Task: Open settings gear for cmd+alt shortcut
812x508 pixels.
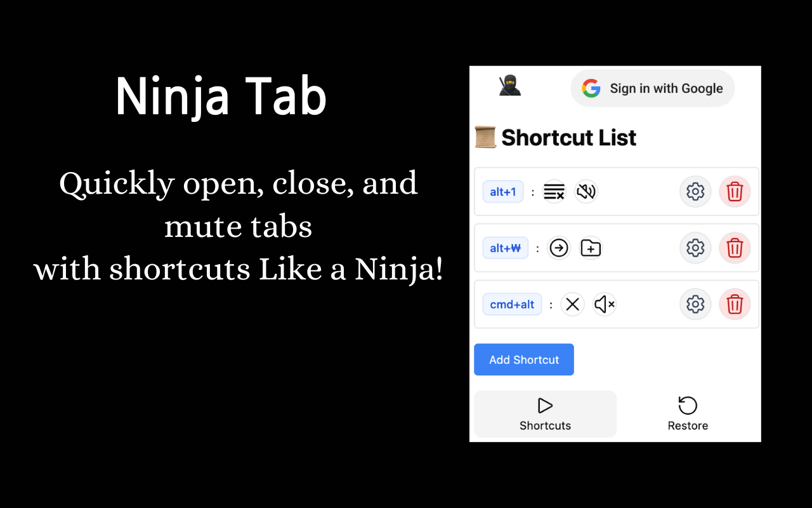Action: (x=696, y=305)
